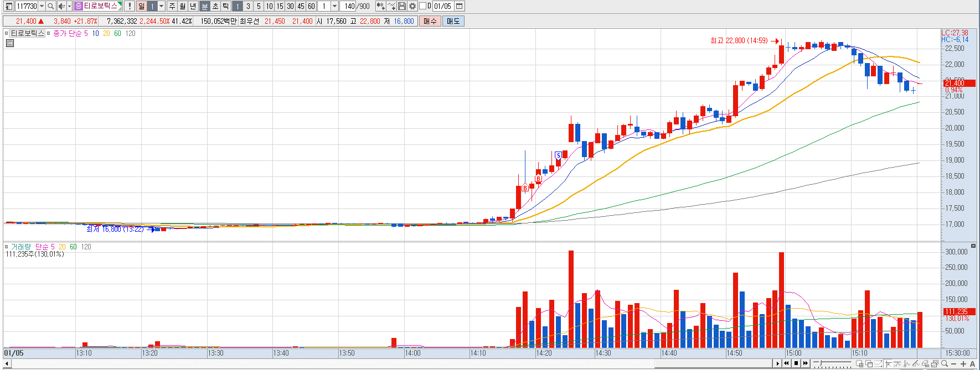Click the 매도 sell button

pos(453,21)
